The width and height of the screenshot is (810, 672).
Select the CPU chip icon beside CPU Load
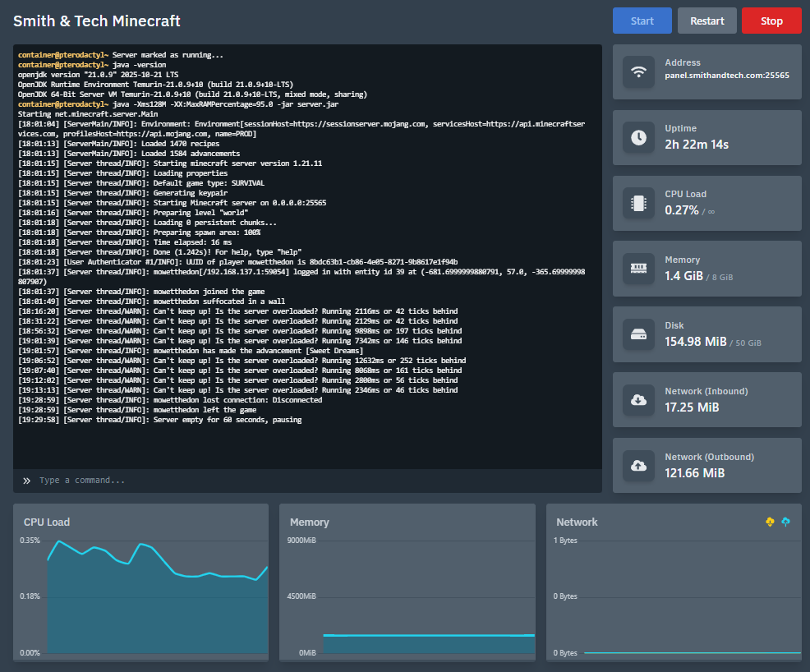click(638, 203)
